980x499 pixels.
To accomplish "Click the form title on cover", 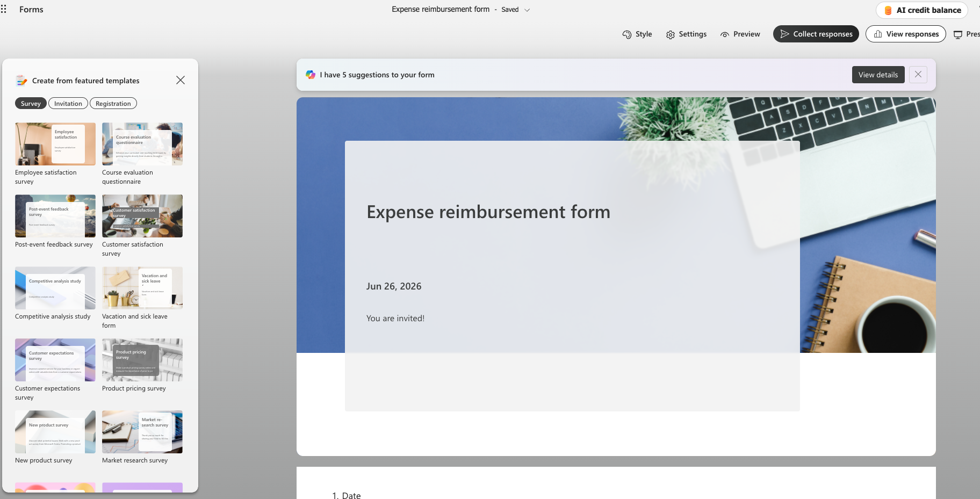I will pos(488,212).
